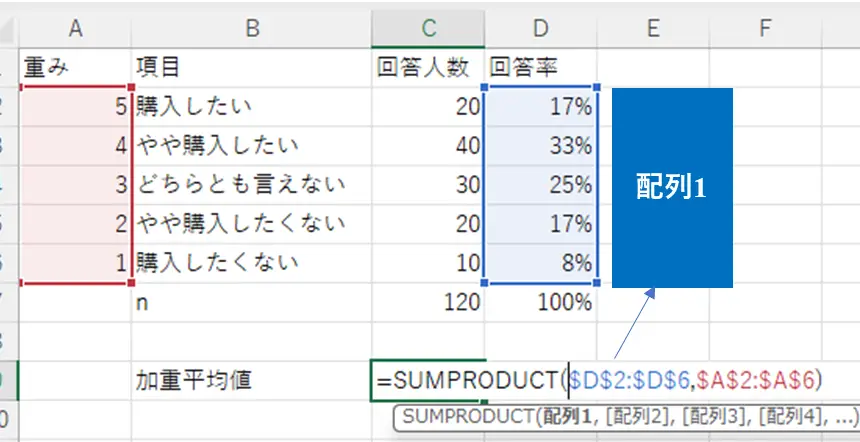Select column B header
Image resolution: width=860 pixels, height=442 pixels.
251,28
